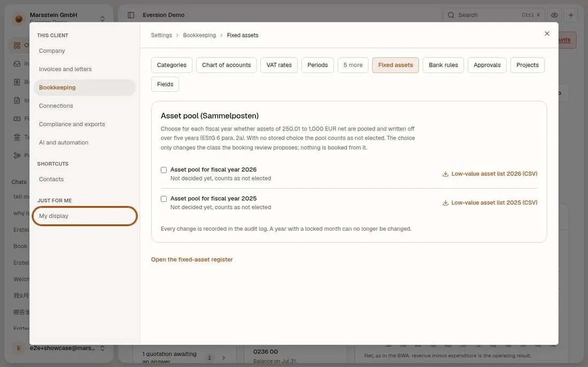Click the plus icon in the top bar
Image resolution: width=588 pixels, height=367 pixels.
click(571, 15)
